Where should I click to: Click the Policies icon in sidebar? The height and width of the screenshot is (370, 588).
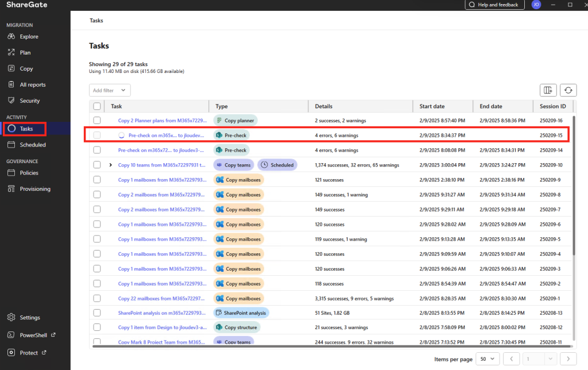click(x=11, y=173)
